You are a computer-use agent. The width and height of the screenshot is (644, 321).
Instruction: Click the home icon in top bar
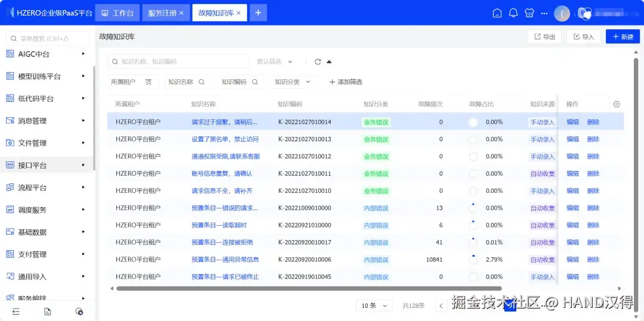(497, 13)
